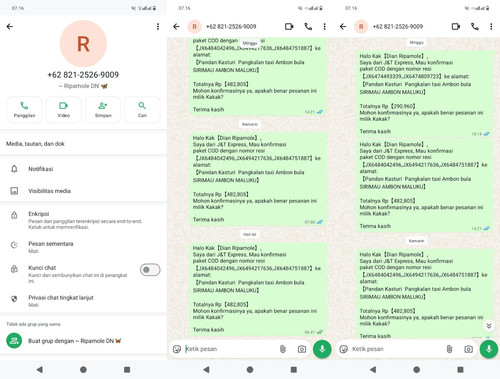
Task: Tap phone number title in middle chat
Action: tap(231, 27)
